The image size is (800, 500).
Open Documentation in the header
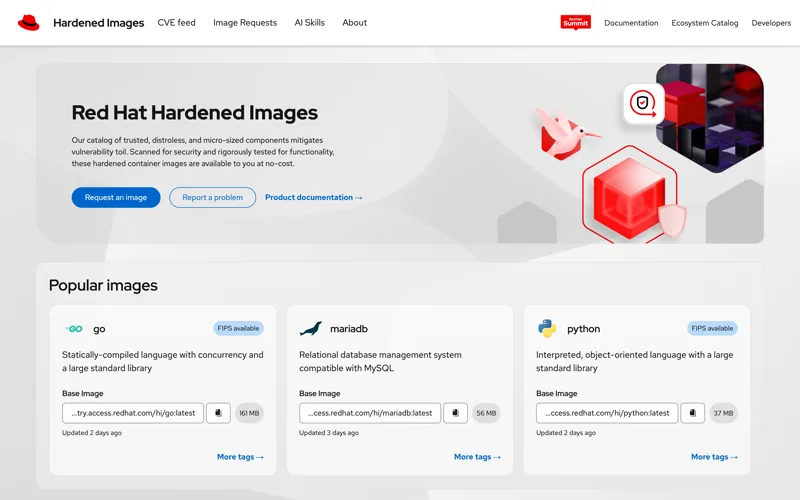pos(631,23)
